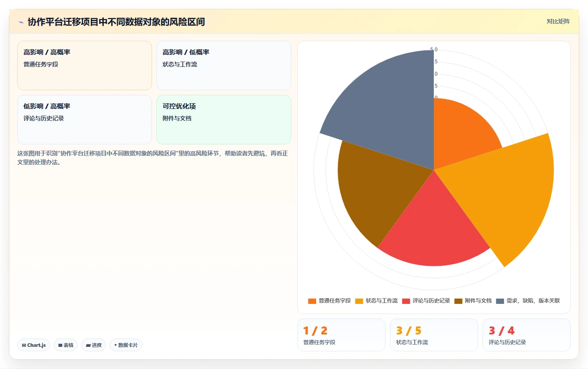Image resolution: width=588 pixels, height=369 pixels.
Task: Click the Chart.js tag chip
Action: [34, 345]
